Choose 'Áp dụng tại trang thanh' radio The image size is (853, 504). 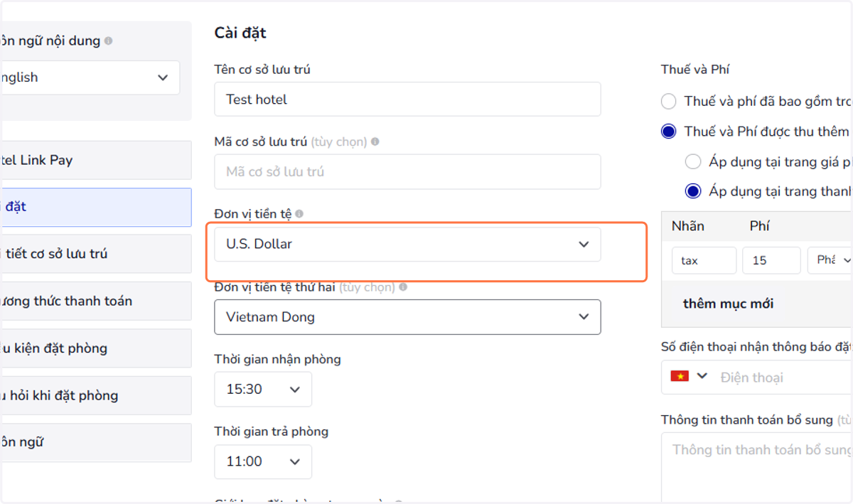[x=693, y=191]
